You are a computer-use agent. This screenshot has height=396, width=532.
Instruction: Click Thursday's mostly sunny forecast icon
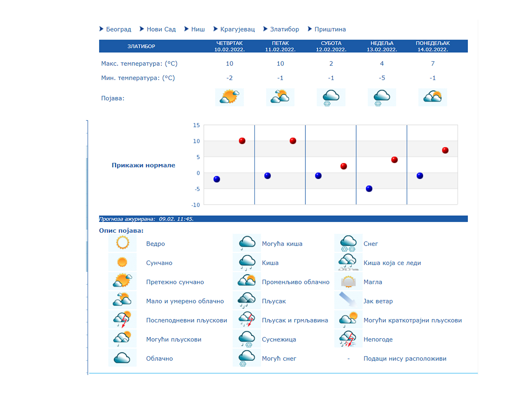click(x=229, y=97)
